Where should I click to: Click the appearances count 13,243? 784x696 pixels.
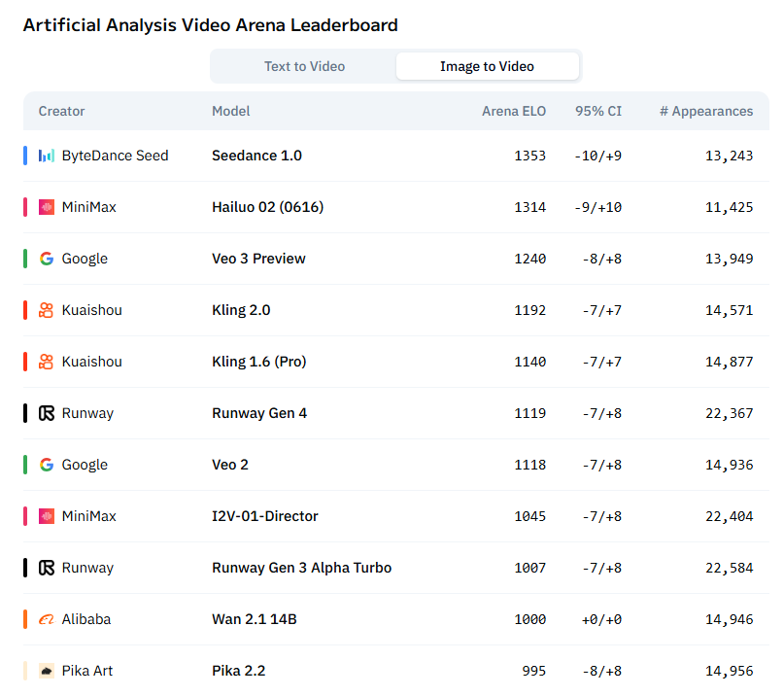(x=729, y=156)
